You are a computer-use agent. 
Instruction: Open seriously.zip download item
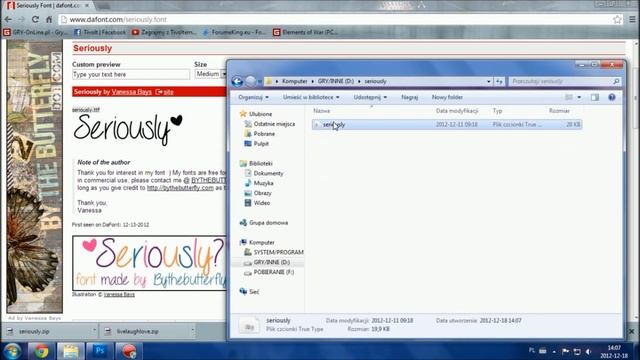49,331
